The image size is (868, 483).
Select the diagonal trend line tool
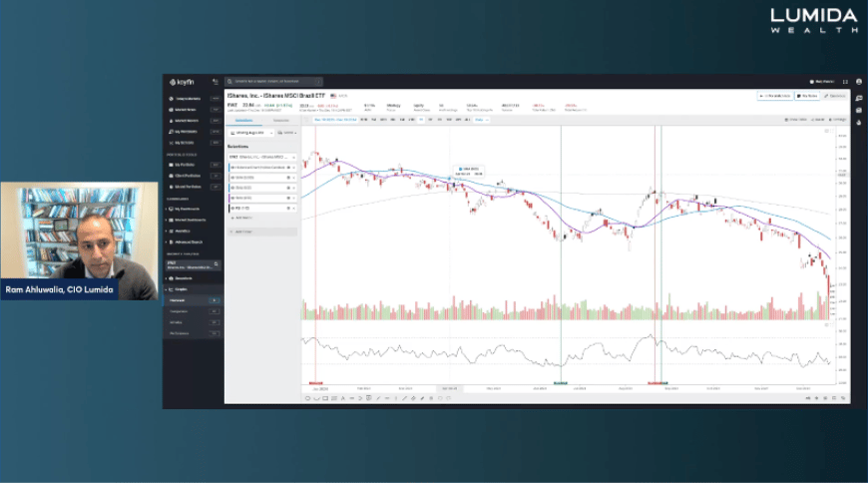click(404, 398)
